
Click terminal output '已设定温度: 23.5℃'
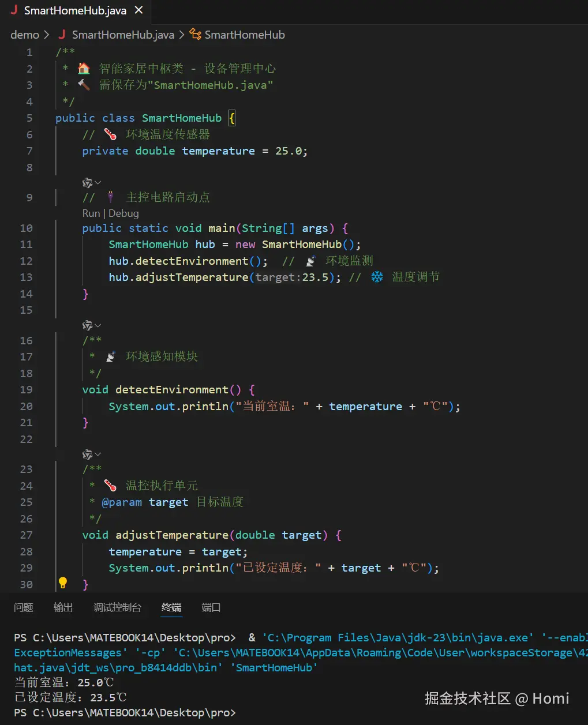70,698
